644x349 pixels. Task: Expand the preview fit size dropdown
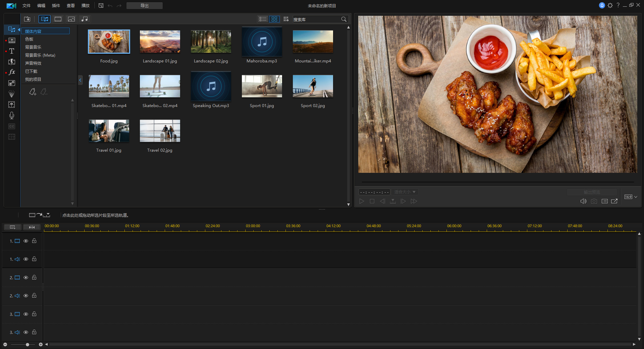pyautogui.click(x=405, y=192)
